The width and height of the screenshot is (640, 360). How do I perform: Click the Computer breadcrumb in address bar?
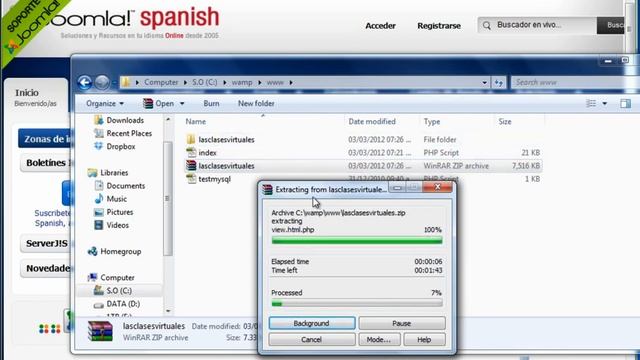(x=161, y=82)
